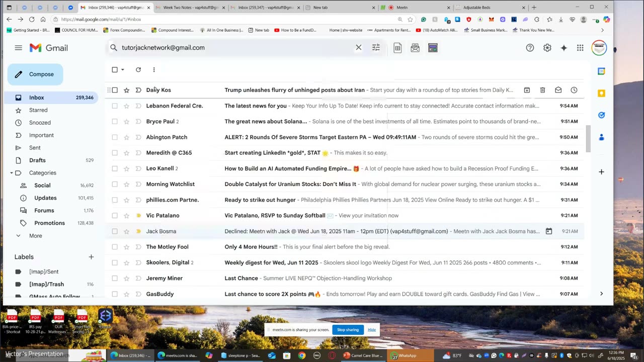Viewport: 644px width, 362px height.
Task: Delete the Daily Kos email
Action: tap(542, 90)
